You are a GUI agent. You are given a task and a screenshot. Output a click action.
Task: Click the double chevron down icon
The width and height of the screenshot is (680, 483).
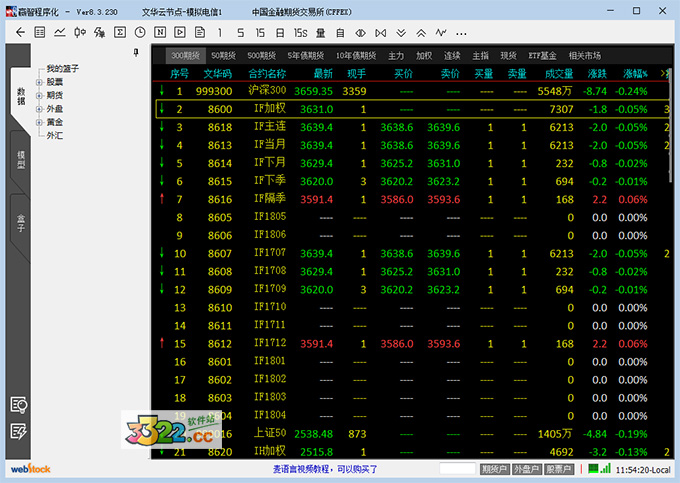401,33
